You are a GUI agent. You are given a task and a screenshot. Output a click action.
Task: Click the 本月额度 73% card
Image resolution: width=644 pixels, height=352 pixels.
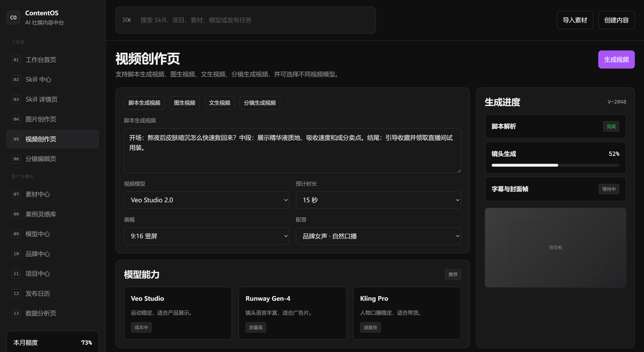52,341
